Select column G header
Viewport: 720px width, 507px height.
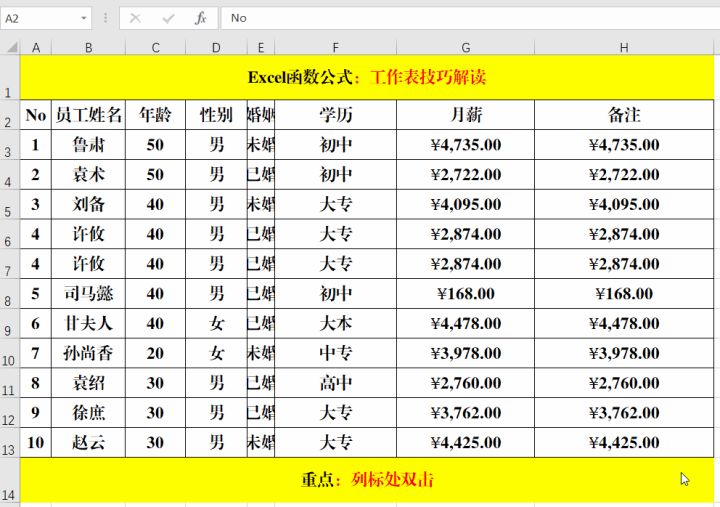pyautogui.click(x=466, y=48)
